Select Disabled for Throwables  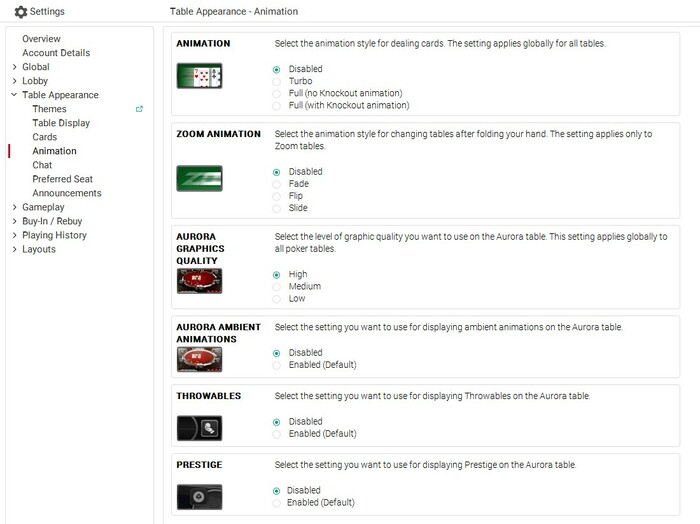(277, 422)
